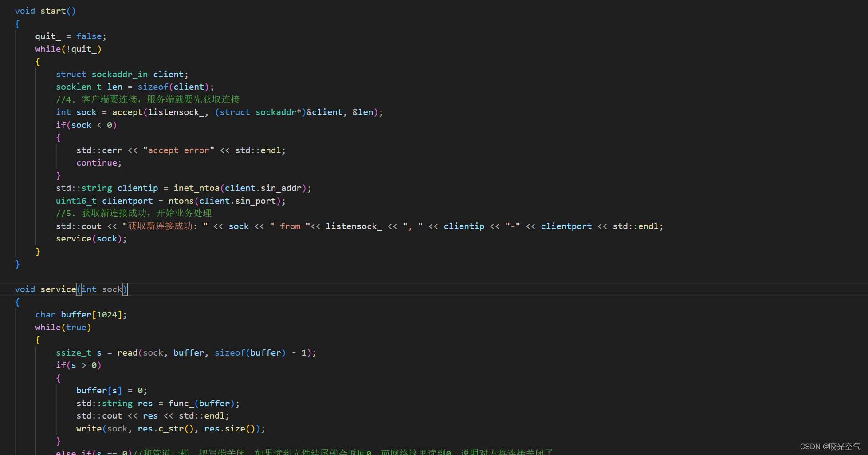The width and height of the screenshot is (868, 455).
Task: Click the 'void service(int sock)' declaration
Action: coord(71,289)
